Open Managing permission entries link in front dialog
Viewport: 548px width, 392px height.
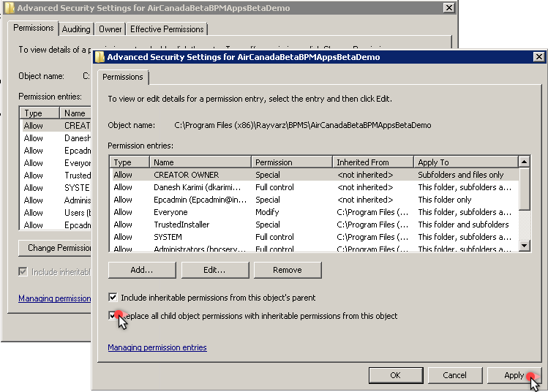click(x=157, y=347)
